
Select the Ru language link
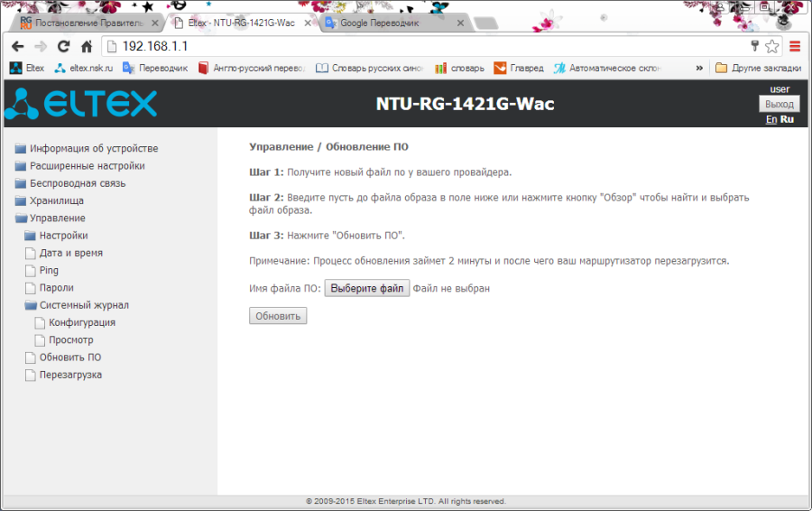pos(787,119)
